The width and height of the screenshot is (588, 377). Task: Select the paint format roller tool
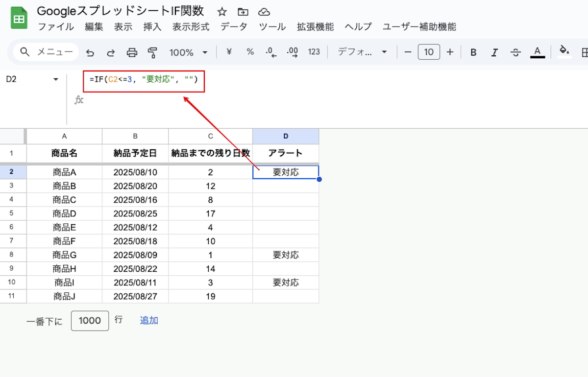pyautogui.click(x=152, y=52)
